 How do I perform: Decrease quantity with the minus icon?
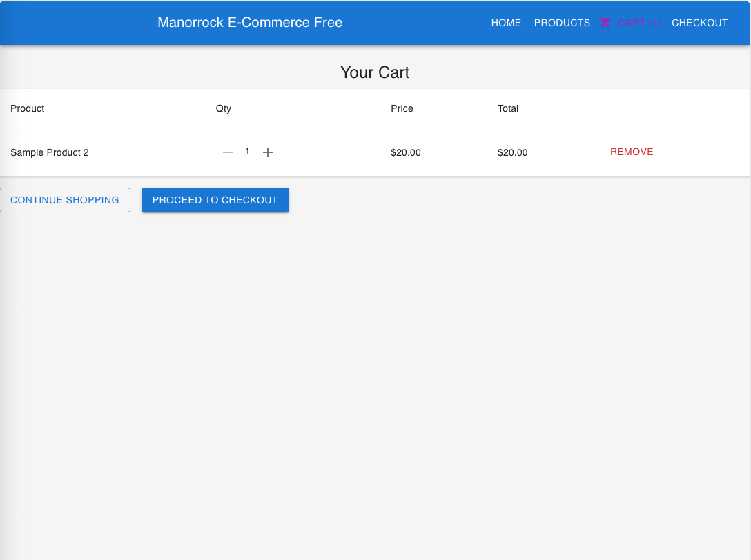point(228,152)
